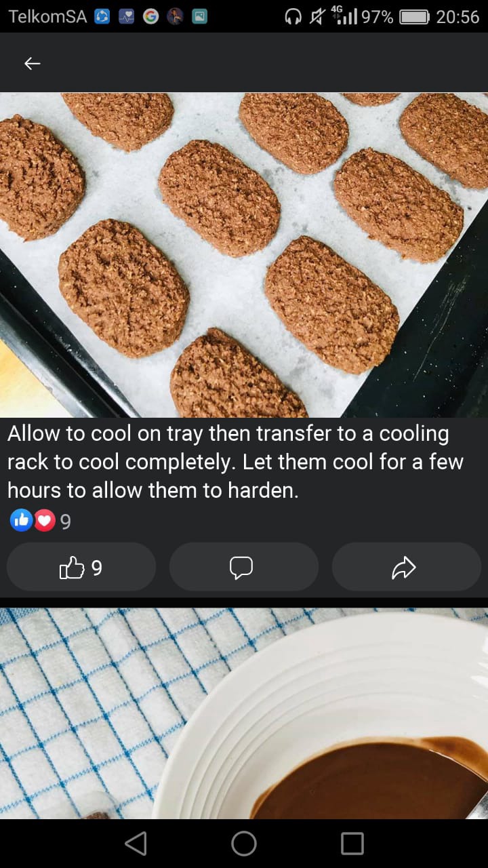This screenshot has height=868, width=488.
Task: Open the blue like reaction icon
Action: pyautogui.click(x=21, y=521)
